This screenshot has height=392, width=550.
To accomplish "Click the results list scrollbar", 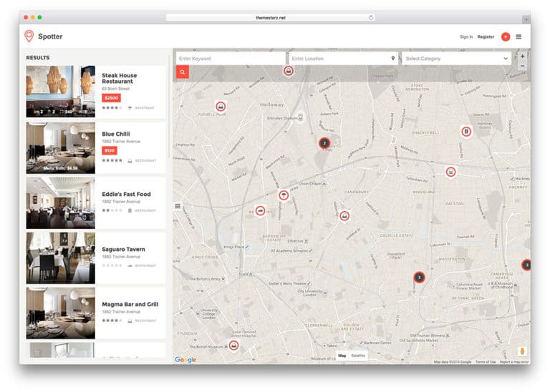I will pyautogui.click(x=169, y=106).
